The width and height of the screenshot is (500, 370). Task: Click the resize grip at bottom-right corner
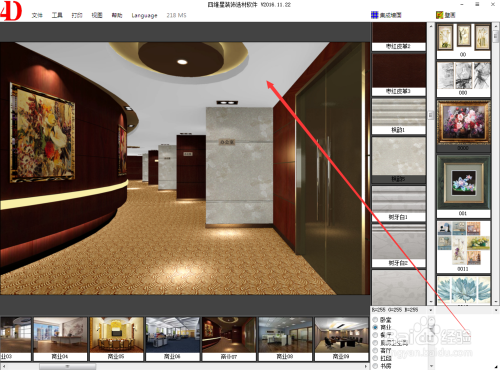[497, 367]
